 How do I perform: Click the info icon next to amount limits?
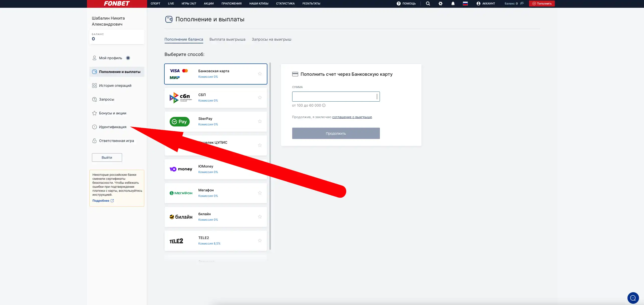[324, 105]
